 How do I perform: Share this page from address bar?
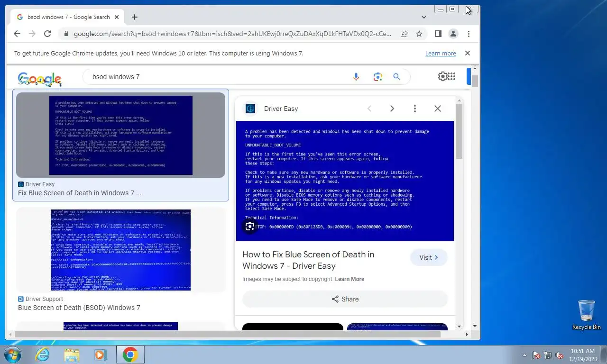404,34
